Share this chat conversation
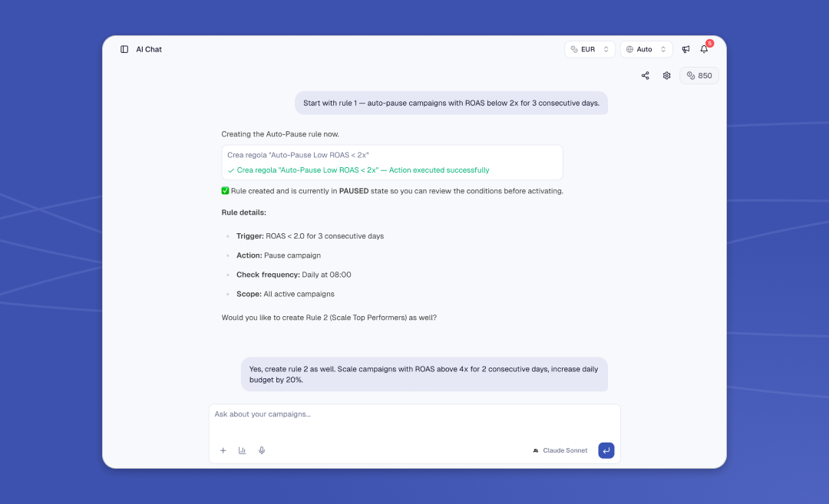The height and width of the screenshot is (504, 829). click(645, 75)
